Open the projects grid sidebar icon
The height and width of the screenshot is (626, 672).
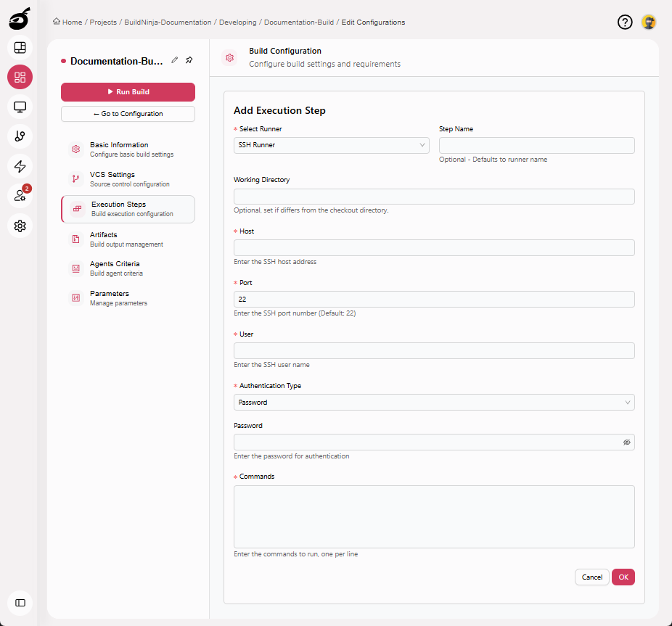coord(20,77)
